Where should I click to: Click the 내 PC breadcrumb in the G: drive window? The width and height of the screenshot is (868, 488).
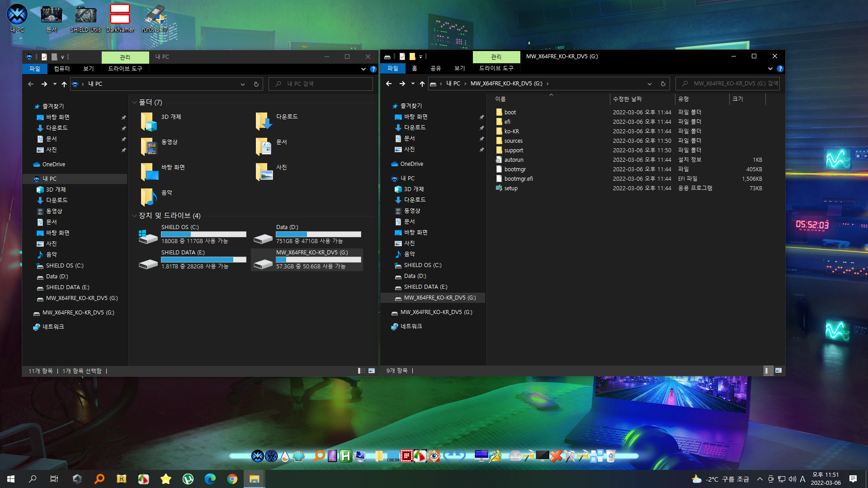(x=453, y=84)
